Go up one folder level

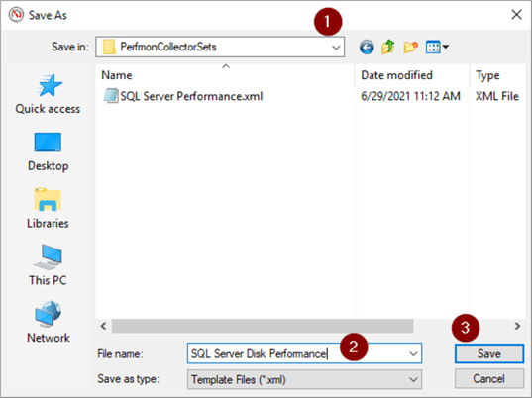[388, 47]
